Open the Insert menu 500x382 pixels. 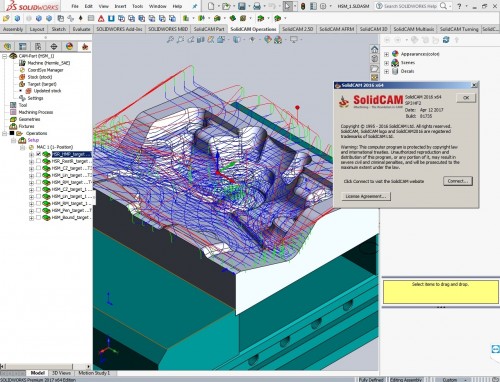click(x=120, y=6)
